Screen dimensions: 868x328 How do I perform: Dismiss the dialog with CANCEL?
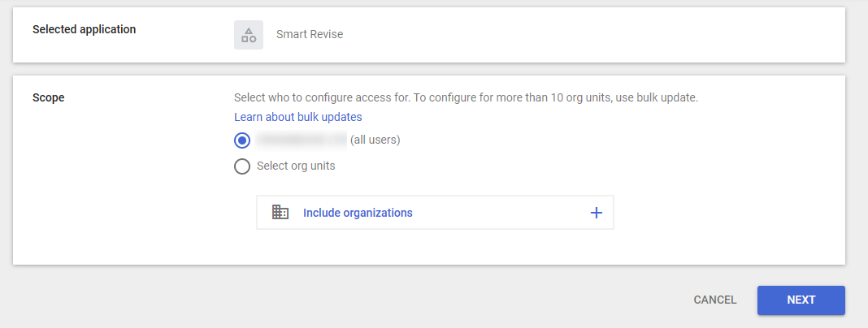(x=715, y=300)
